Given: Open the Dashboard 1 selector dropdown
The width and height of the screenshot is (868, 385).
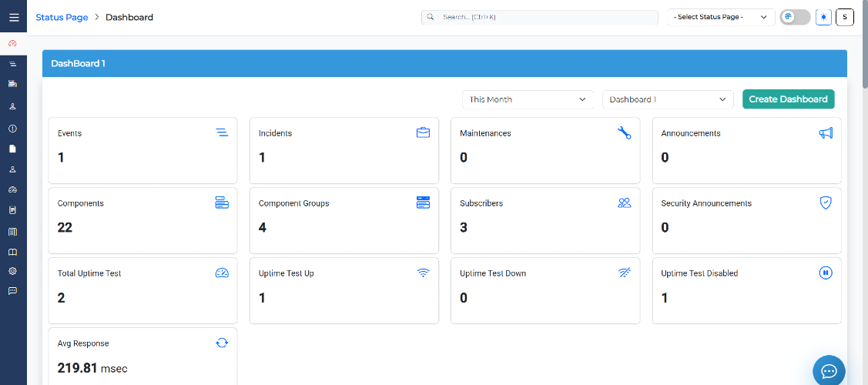Looking at the screenshot, I should coord(668,99).
